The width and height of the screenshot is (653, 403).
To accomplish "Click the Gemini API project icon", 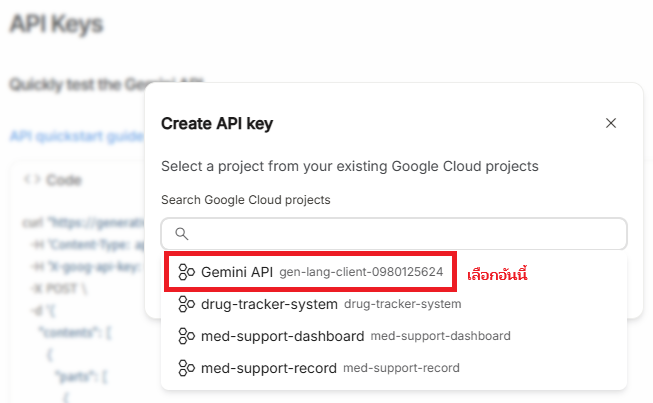I will click(186, 272).
